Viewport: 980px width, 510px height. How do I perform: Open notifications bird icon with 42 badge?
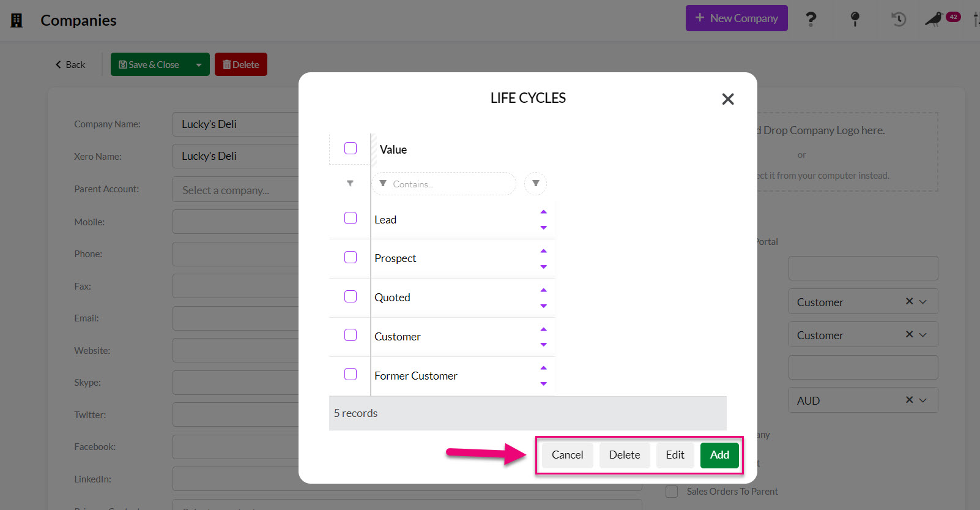942,19
